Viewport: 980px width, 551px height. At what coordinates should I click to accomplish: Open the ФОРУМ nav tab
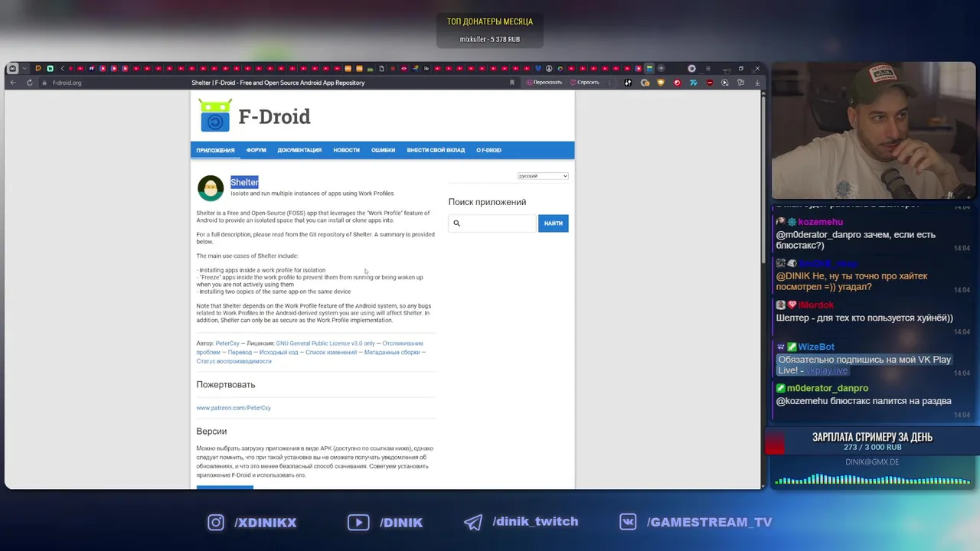[x=256, y=150]
